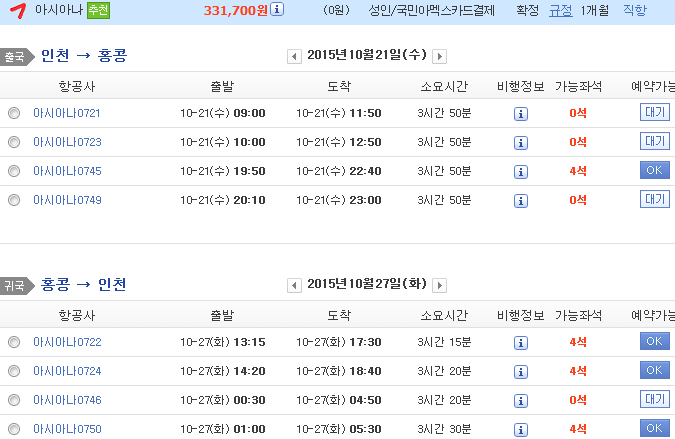Image resolution: width=675 pixels, height=439 pixels.
Task: Go to previous day for 인천→홍콩 departure
Action: tap(294, 56)
